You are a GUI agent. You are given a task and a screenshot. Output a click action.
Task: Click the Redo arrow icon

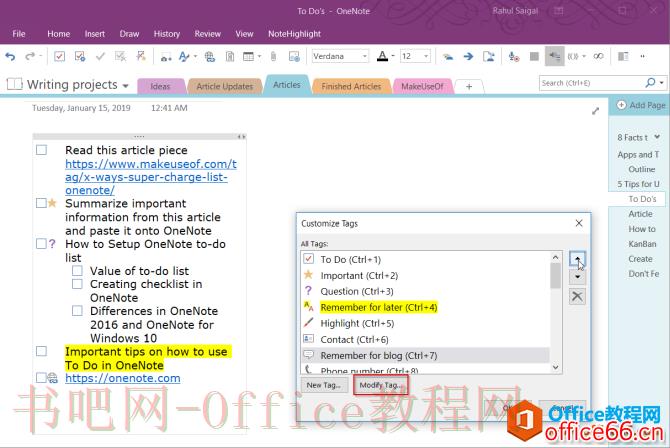point(30,56)
